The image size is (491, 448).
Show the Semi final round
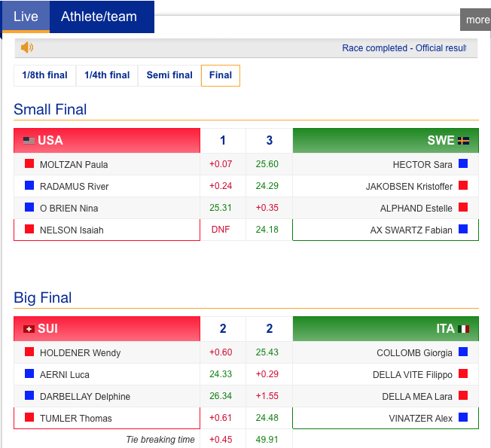(x=169, y=75)
